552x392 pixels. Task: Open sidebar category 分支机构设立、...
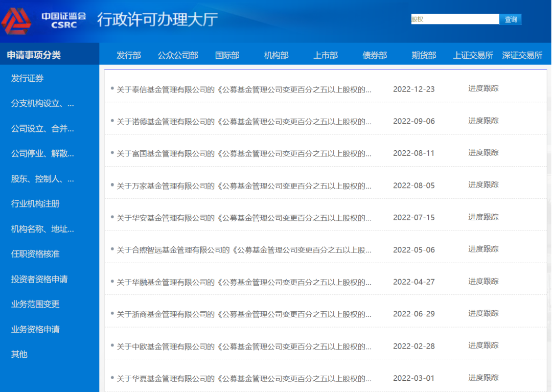(x=42, y=103)
